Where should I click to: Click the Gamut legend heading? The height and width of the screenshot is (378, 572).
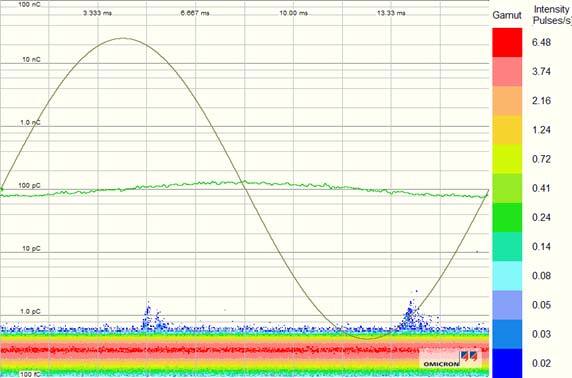[x=507, y=15]
